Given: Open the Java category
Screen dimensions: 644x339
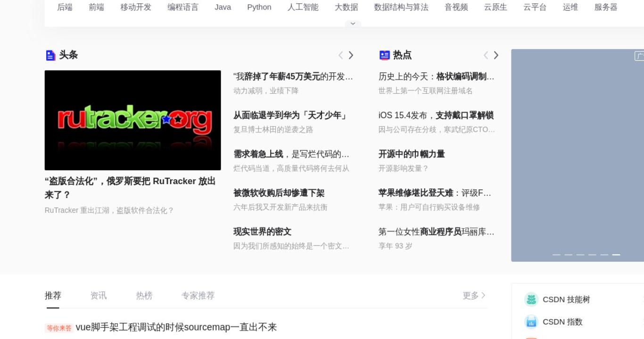Looking at the screenshot, I should coord(223,7).
